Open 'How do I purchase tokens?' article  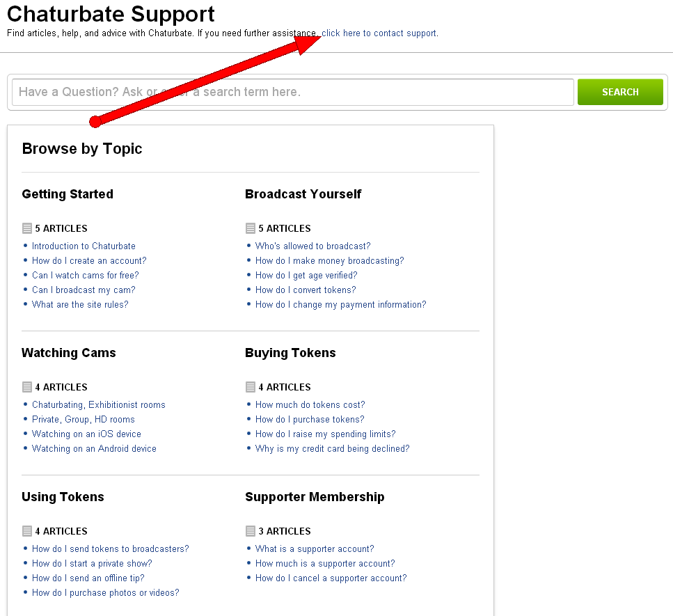(310, 420)
